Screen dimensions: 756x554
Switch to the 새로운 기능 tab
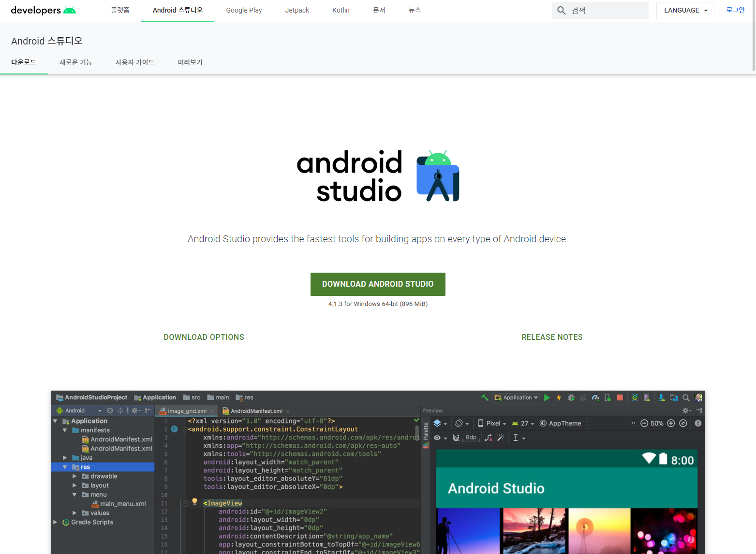coord(75,62)
